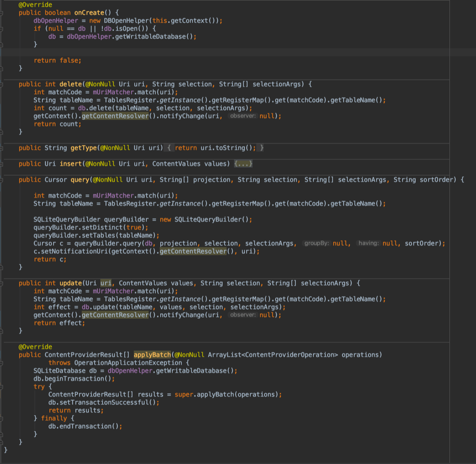Collapse the update method fold marker
This screenshot has height=464, width=476.
pyautogui.click(x=2, y=283)
